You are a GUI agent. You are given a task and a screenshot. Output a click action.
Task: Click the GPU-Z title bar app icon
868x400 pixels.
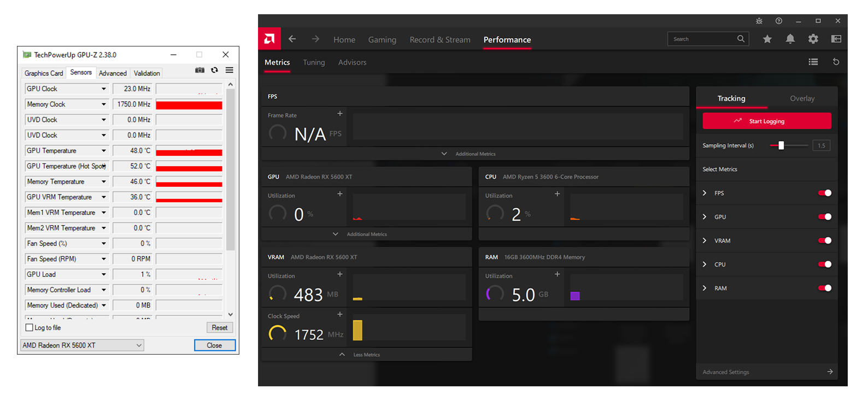pyautogui.click(x=27, y=55)
